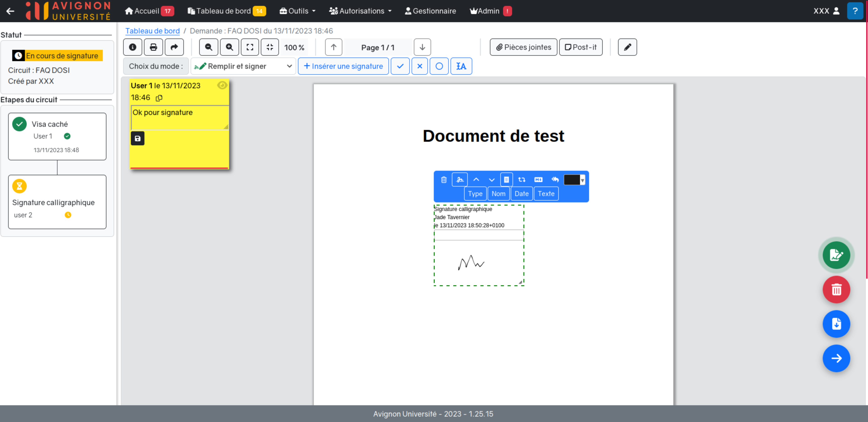Open the Tableau de bord breadcrumb link

(152, 31)
